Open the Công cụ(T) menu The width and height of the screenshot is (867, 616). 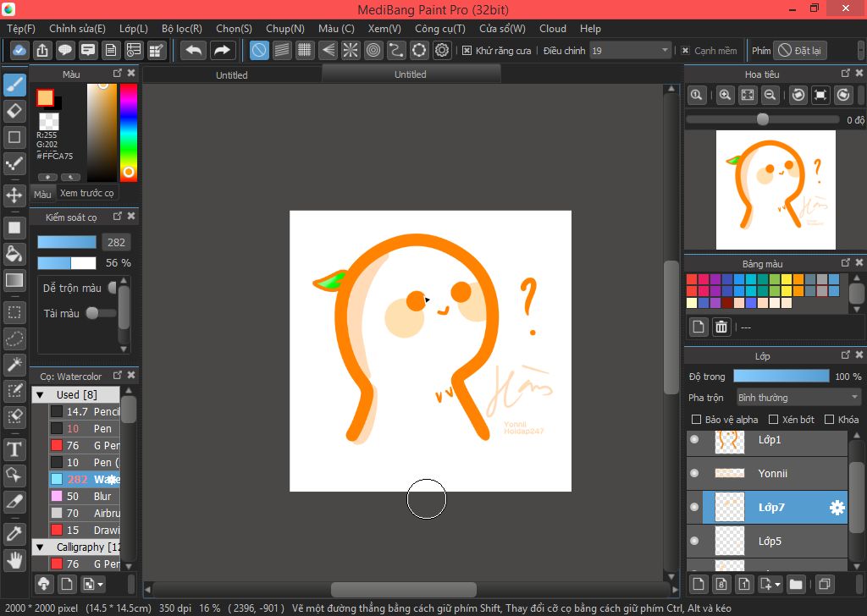coord(439,29)
